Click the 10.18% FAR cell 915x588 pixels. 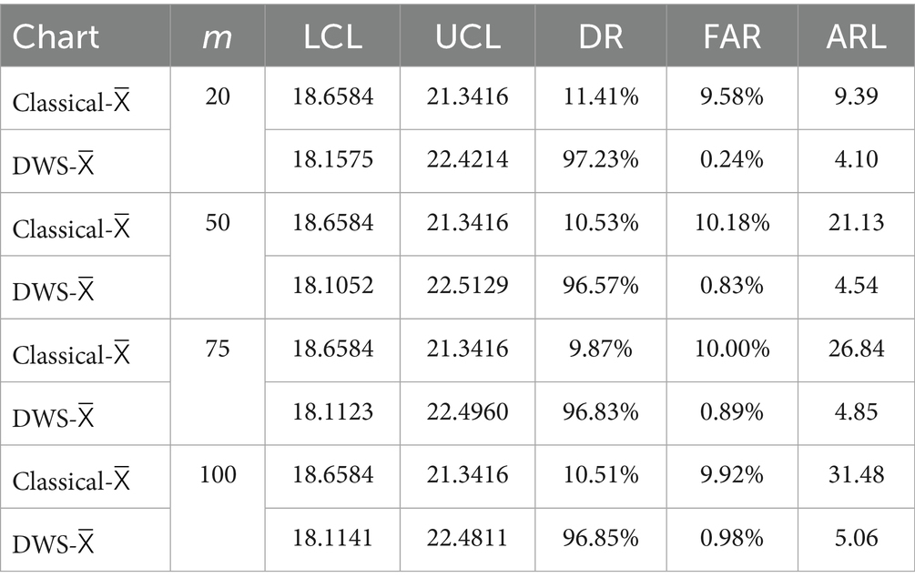point(732,223)
